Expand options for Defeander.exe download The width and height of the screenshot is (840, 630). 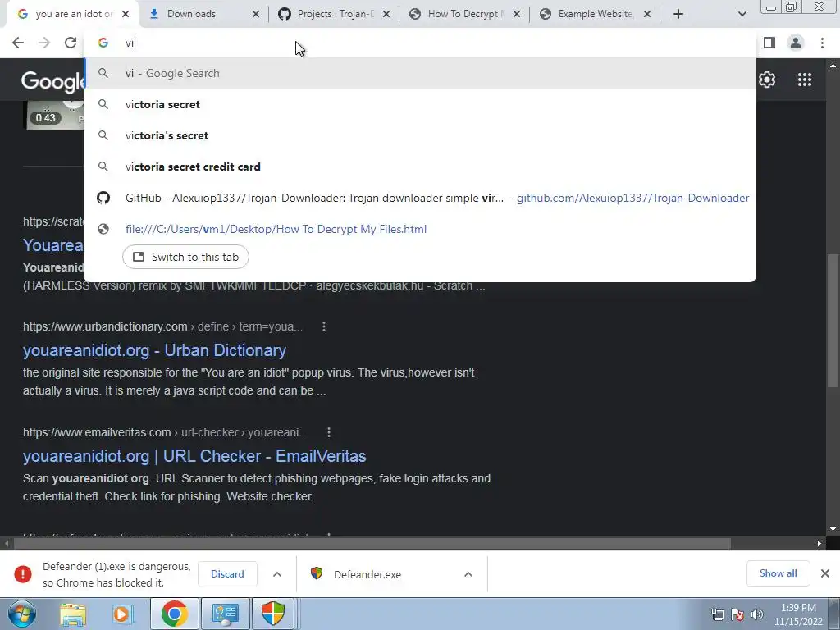click(x=468, y=574)
